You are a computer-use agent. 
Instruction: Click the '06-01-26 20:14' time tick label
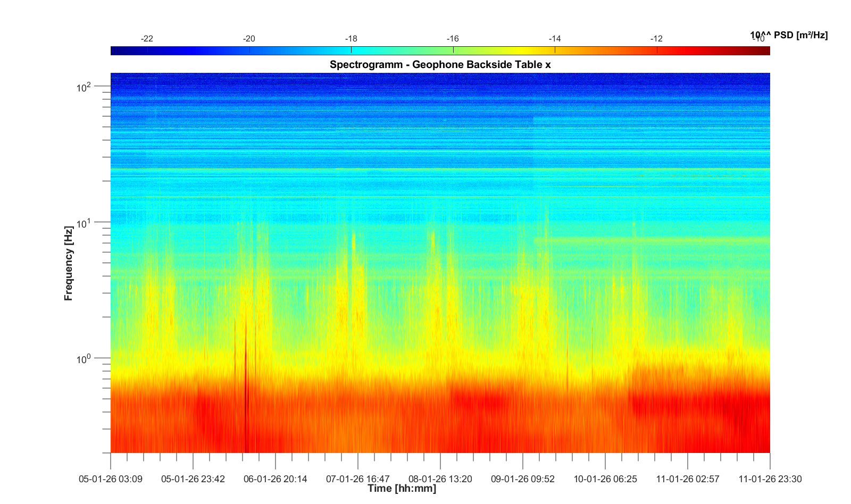click(276, 479)
